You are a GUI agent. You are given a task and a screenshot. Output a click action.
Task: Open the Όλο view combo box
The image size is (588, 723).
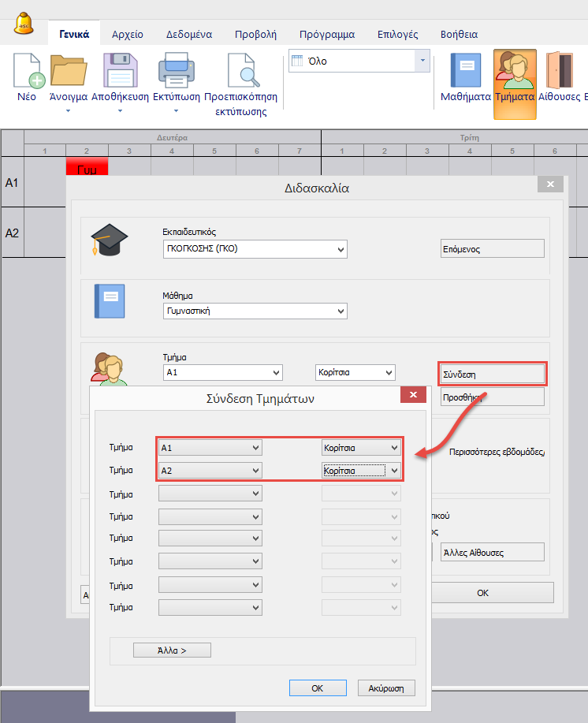click(423, 61)
